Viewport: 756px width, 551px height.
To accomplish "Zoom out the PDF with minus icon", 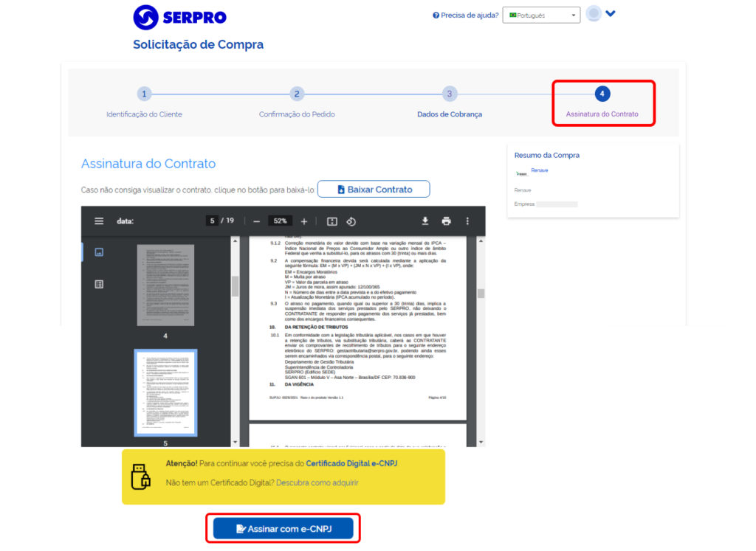I will (x=256, y=221).
